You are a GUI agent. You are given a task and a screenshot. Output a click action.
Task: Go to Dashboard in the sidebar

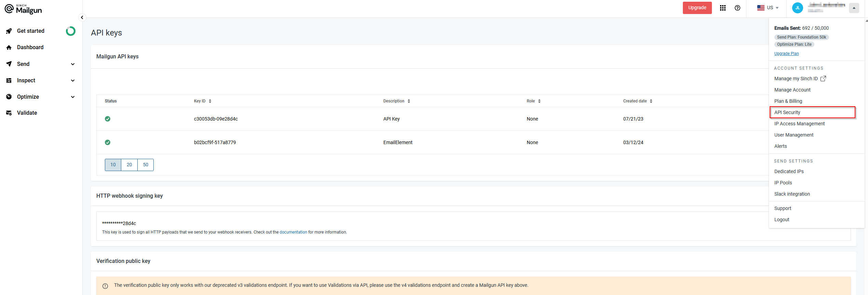tap(30, 47)
